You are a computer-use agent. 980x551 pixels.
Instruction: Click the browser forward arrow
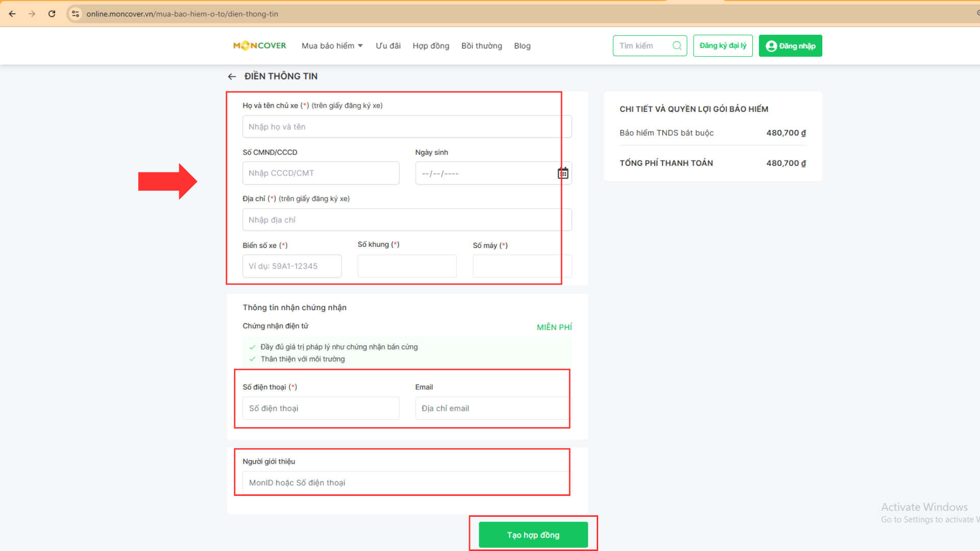pyautogui.click(x=32, y=14)
